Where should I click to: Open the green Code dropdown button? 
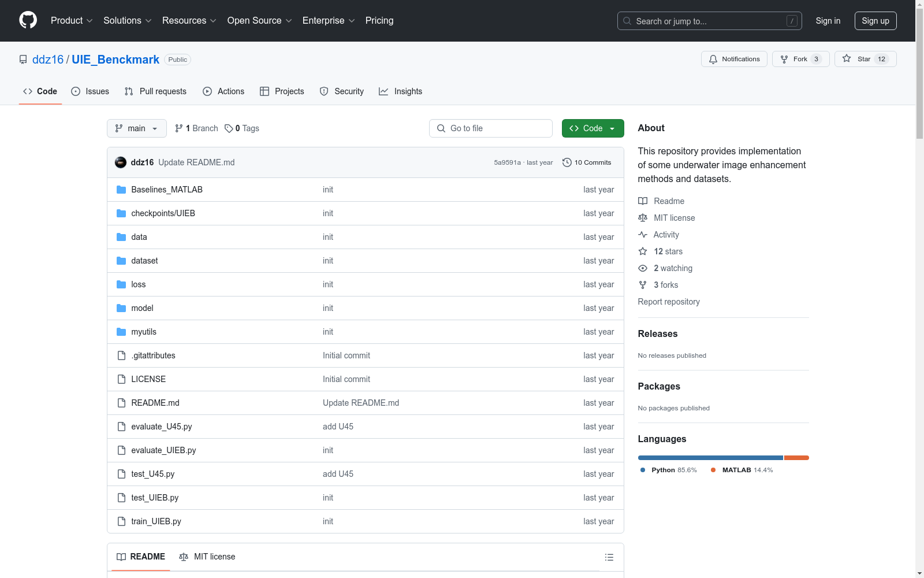point(593,128)
